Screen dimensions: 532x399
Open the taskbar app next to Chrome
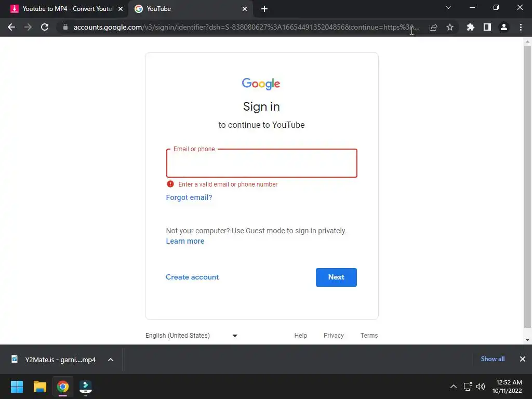[x=86, y=387]
